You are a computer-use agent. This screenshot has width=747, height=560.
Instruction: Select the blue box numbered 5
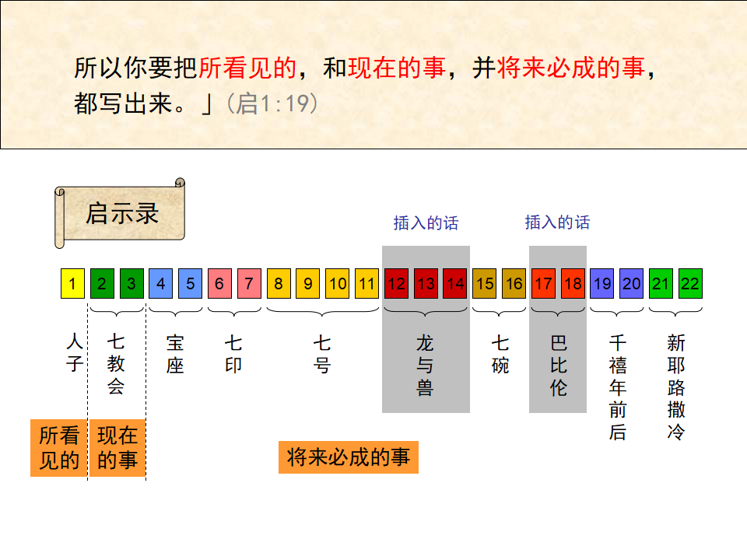[x=190, y=284]
